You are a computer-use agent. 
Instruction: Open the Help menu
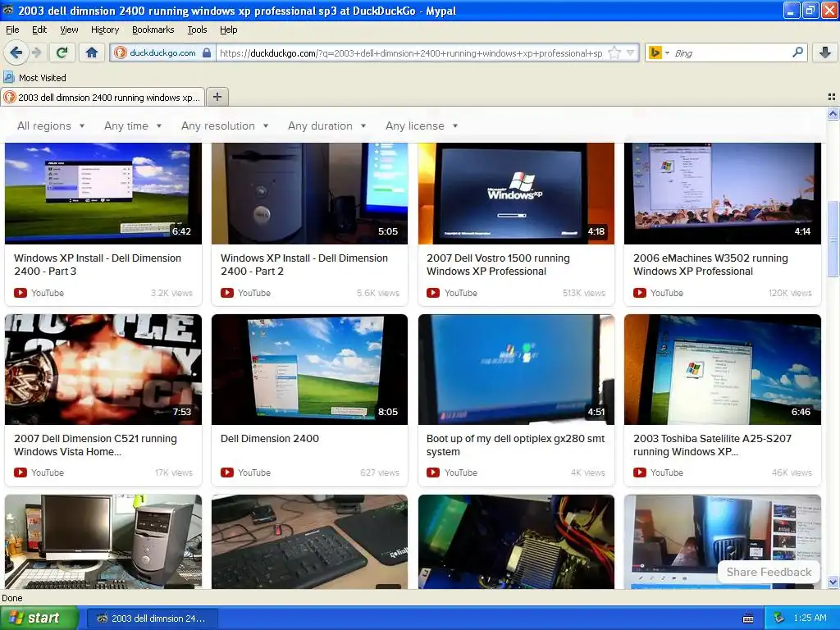coord(228,30)
